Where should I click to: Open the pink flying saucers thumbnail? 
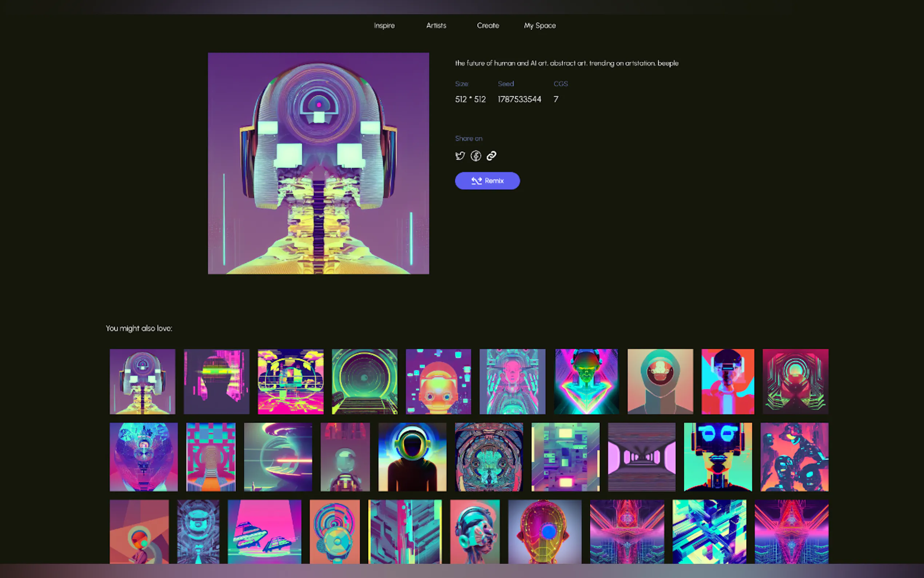[x=264, y=531]
